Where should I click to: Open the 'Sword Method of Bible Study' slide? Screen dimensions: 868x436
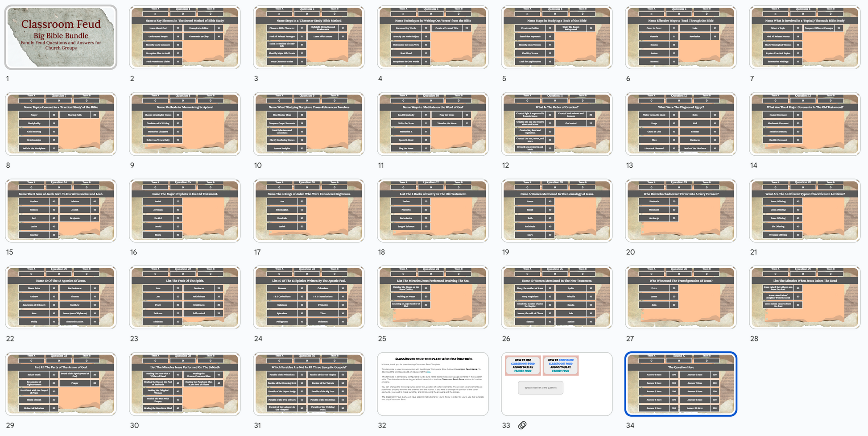pyautogui.click(x=185, y=37)
